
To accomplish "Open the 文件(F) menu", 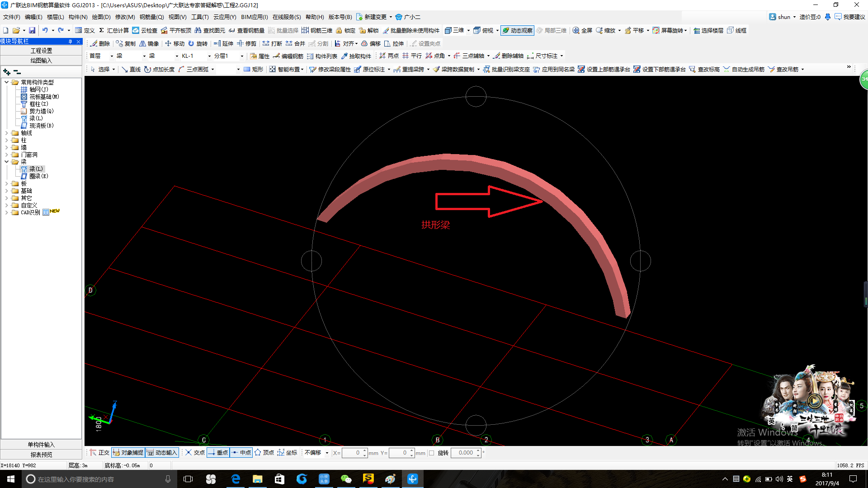I will pos(12,17).
